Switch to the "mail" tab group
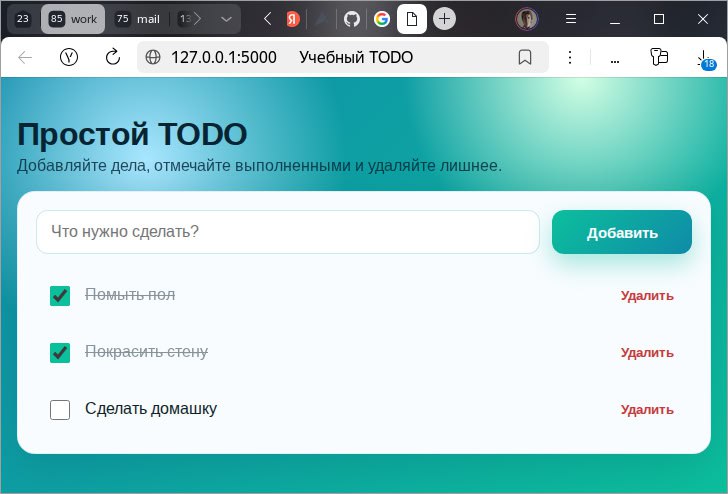This screenshot has width=728, height=494. point(137,19)
